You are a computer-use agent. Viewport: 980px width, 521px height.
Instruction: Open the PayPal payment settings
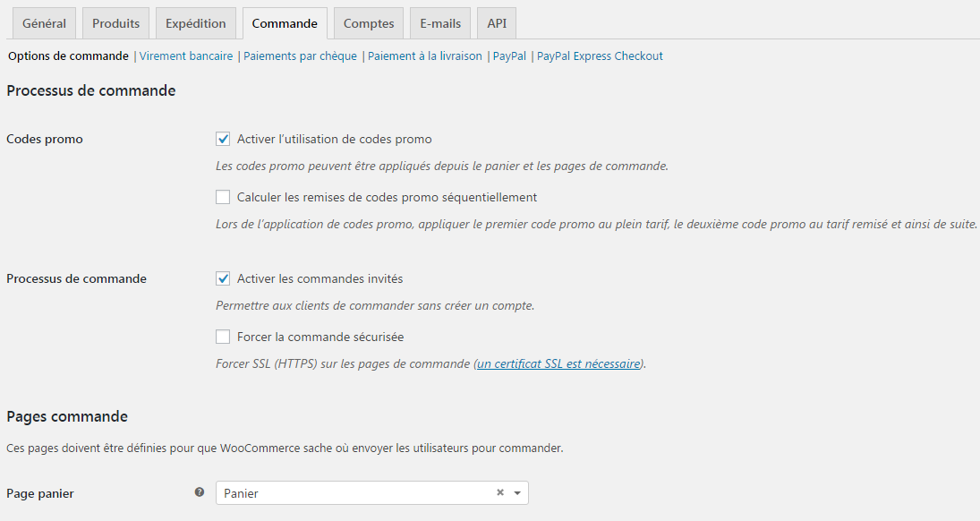coord(507,56)
